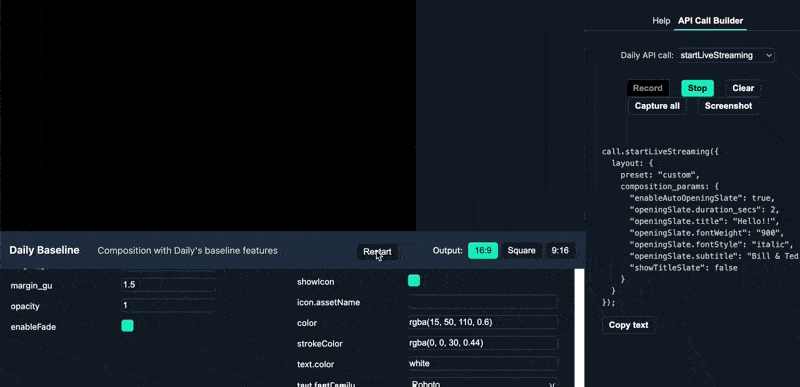
Task: Click the opacity value field
Action: point(167,306)
